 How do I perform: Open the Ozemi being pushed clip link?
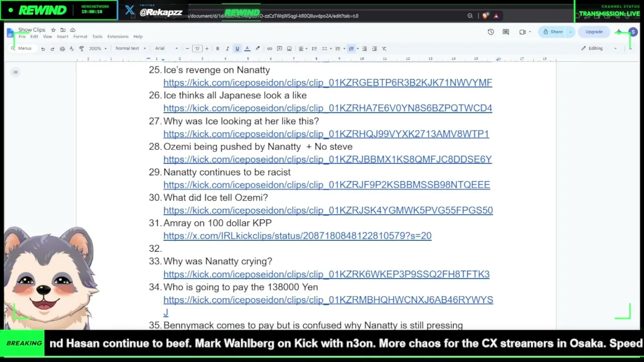[328, 159]
